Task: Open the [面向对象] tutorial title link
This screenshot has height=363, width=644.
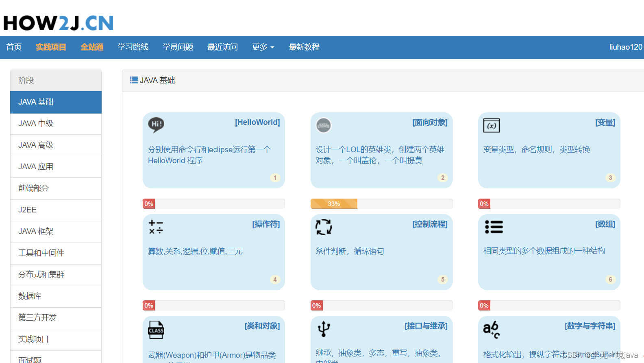Action: point(430,122)
